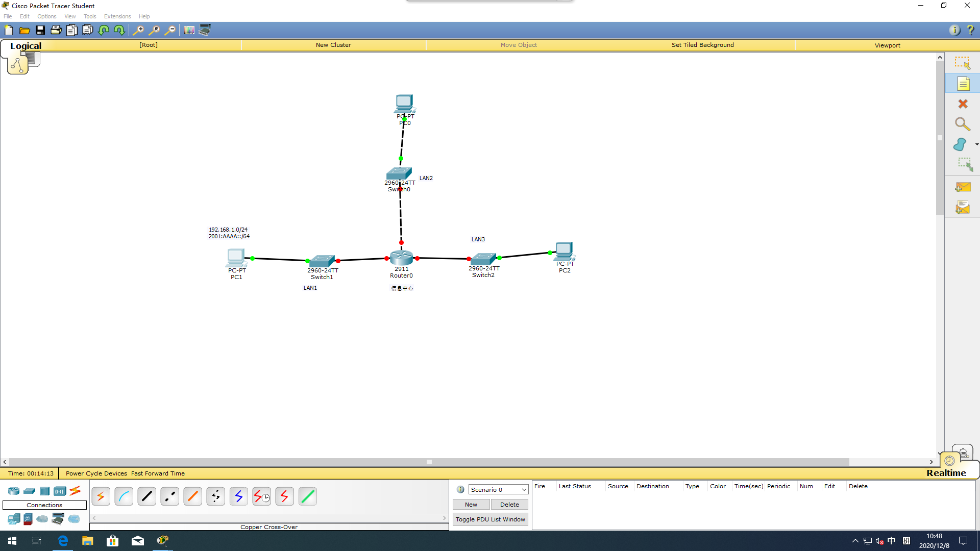Select the Hubs device category
This screenshot has width=980, height=551.
[x=44, y=491]
